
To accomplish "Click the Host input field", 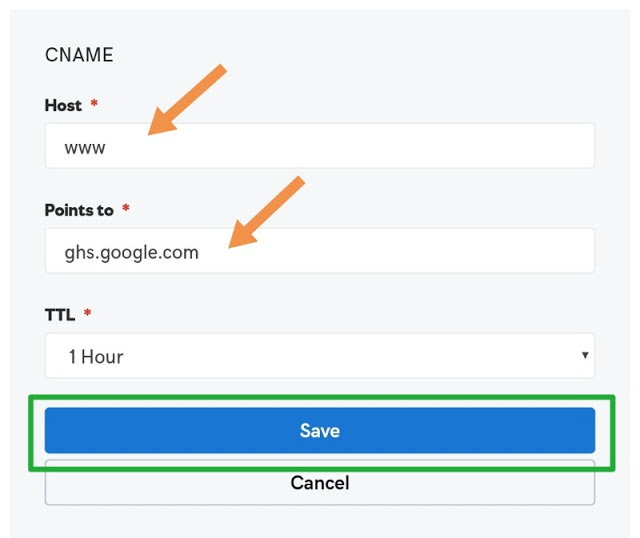I will 320,146.
